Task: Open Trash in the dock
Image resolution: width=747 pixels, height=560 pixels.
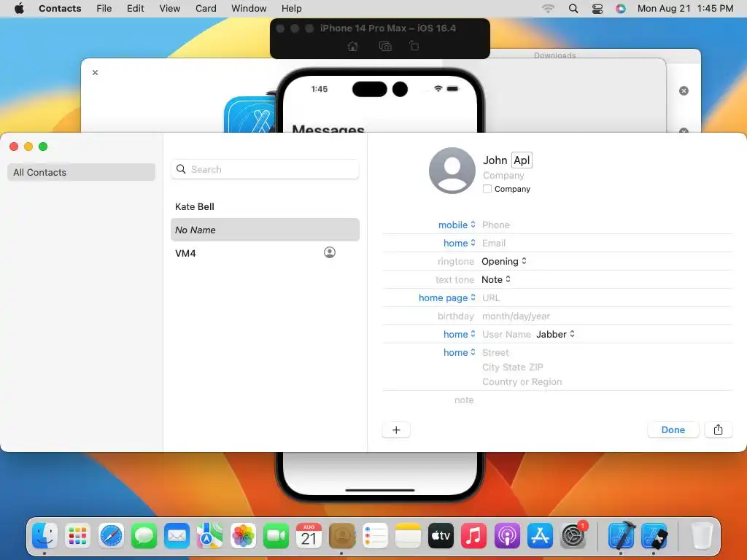Action: pos(702,536)
